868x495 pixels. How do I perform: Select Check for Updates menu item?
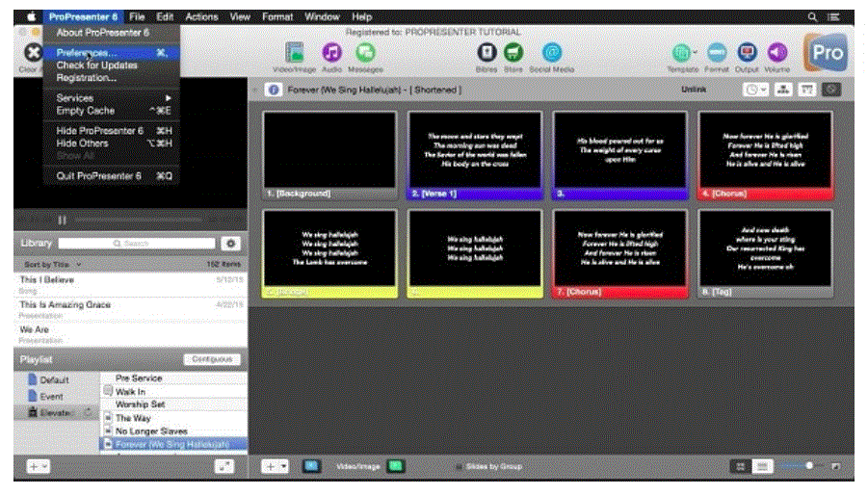click(x=111, y=65)
